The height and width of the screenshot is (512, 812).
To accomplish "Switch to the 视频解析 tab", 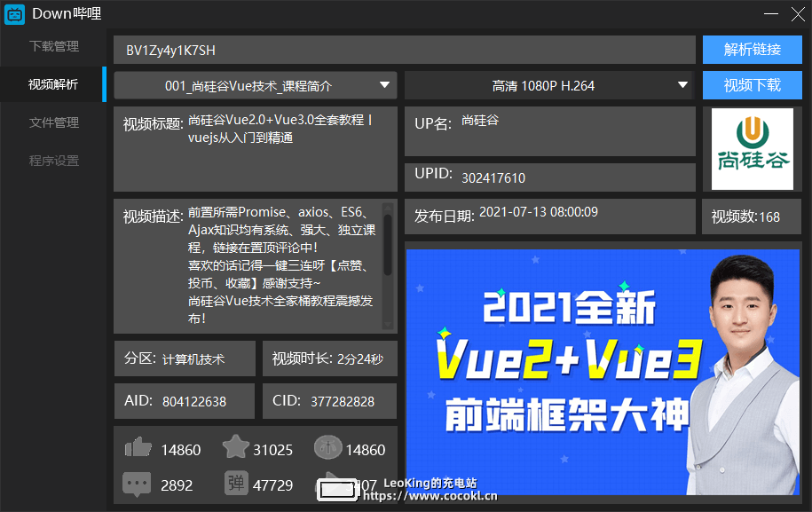I will [x=53, y=84].
